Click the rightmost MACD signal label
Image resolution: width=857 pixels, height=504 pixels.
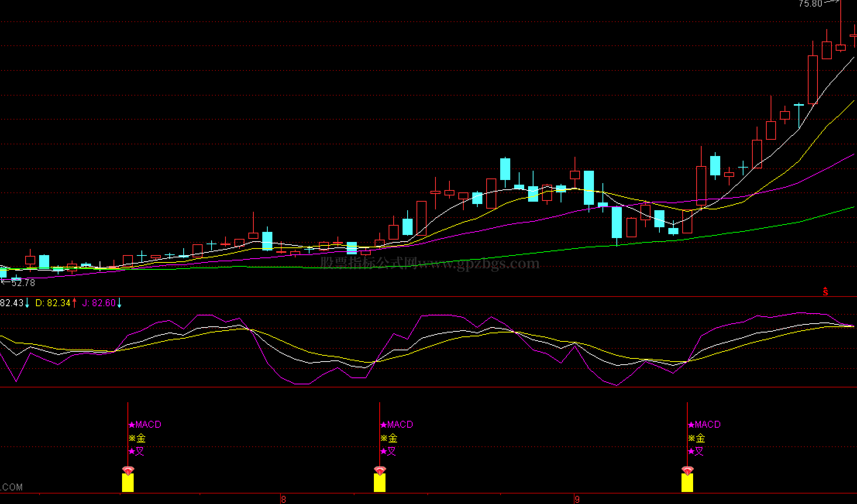coord(707,425)
